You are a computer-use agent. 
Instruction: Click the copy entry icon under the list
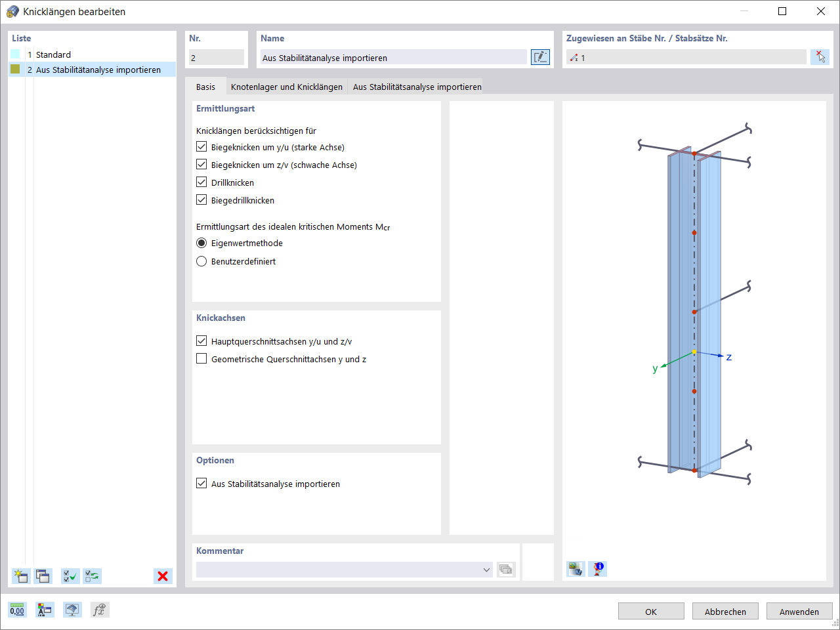pyautogui.click(x=43, y=576)
